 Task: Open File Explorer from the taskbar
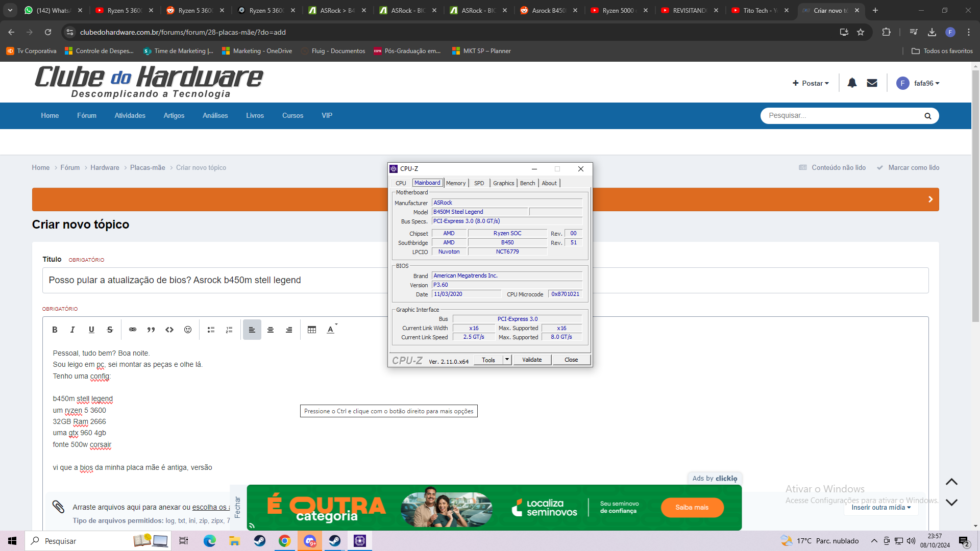tap(234, 541)
